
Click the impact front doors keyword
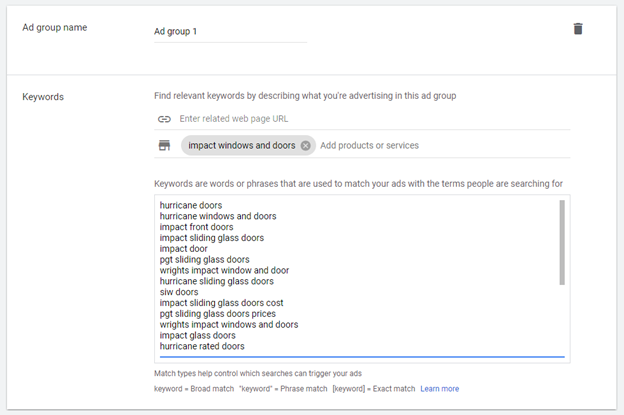(x=197, y=227)
